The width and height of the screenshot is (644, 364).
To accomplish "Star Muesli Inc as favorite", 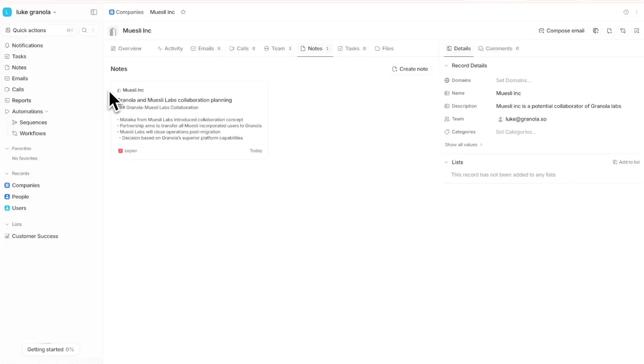I will (183, 12).
